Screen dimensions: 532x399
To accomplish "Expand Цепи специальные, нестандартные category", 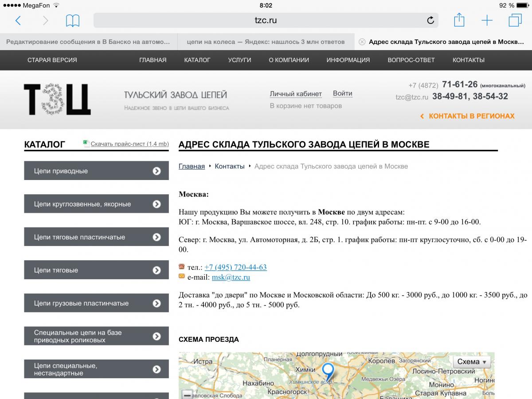I will [x=96, y=369].
